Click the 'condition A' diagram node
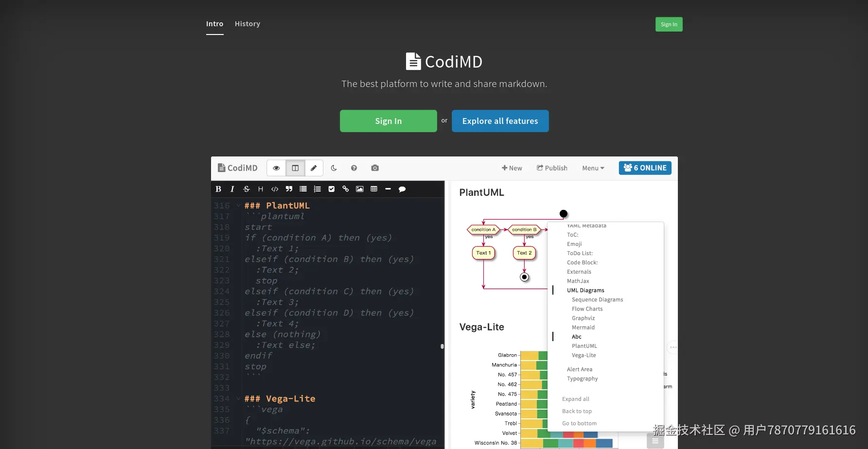The width and height of the screenshot is (868, 449). [x=483, y=229]
